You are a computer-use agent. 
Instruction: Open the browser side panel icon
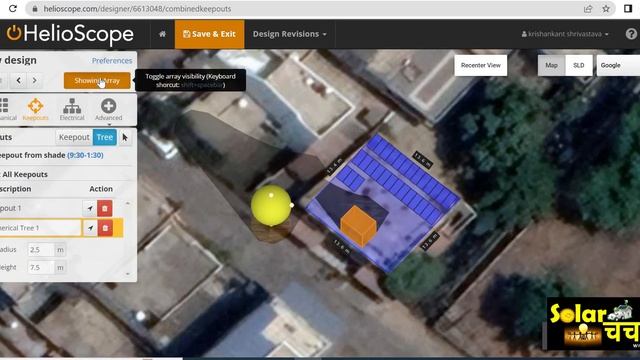click(628, 9)
